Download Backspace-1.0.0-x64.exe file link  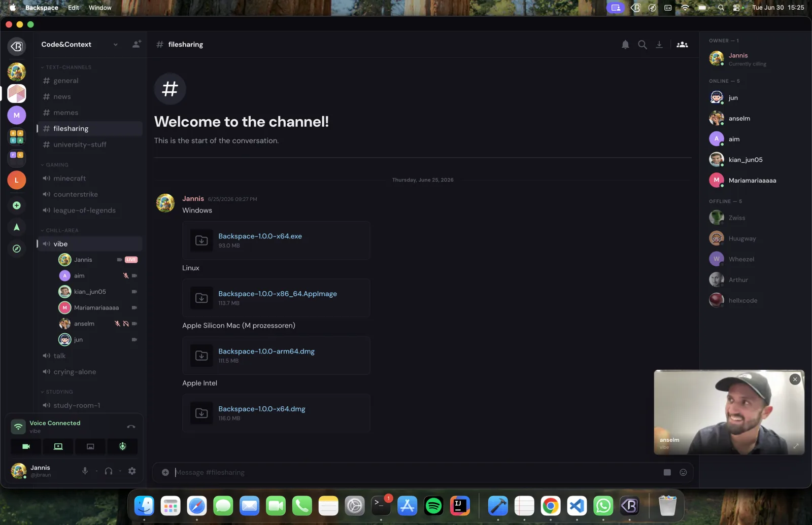pos(260,236)
